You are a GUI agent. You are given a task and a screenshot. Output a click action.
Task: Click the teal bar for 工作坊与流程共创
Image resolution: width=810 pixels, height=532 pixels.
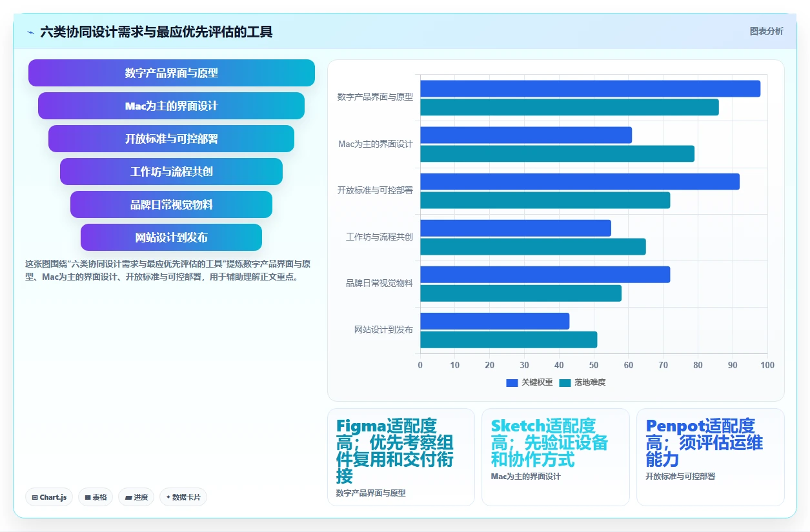[533, 246]
